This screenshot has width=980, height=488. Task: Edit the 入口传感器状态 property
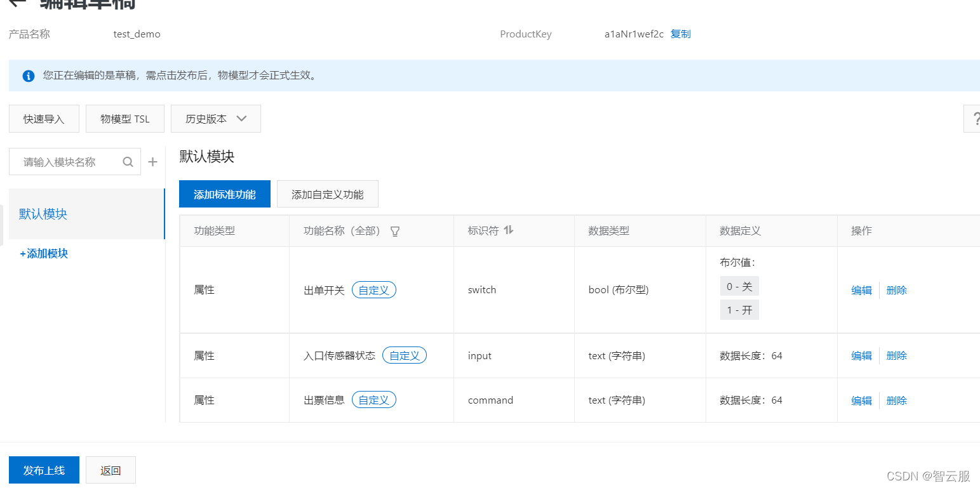point(861,355)
